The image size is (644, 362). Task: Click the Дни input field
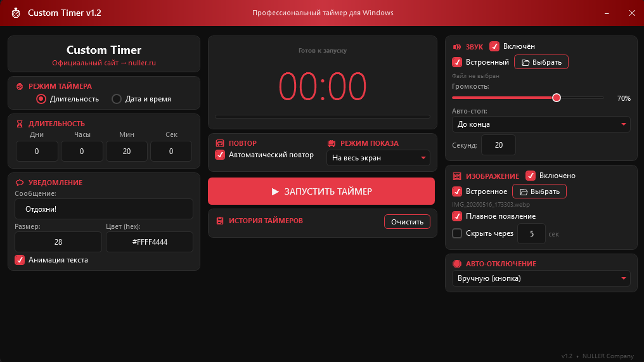pyautogui.click(x=37, y=152)
